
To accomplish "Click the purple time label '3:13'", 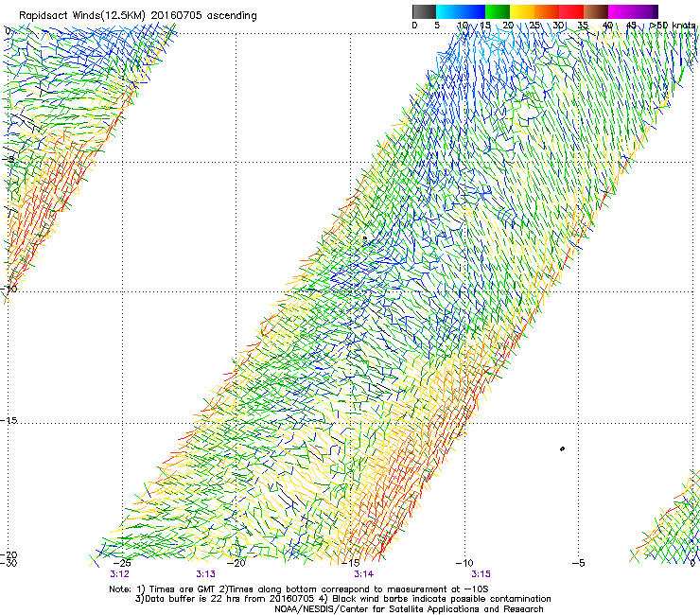I will click(205, 574).
